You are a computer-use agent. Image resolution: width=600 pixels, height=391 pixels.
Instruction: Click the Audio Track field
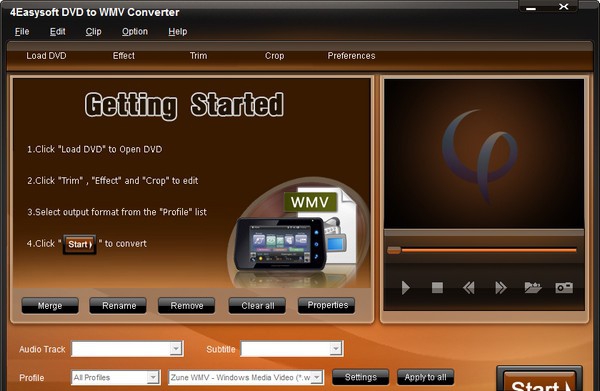tap(127, 349)
